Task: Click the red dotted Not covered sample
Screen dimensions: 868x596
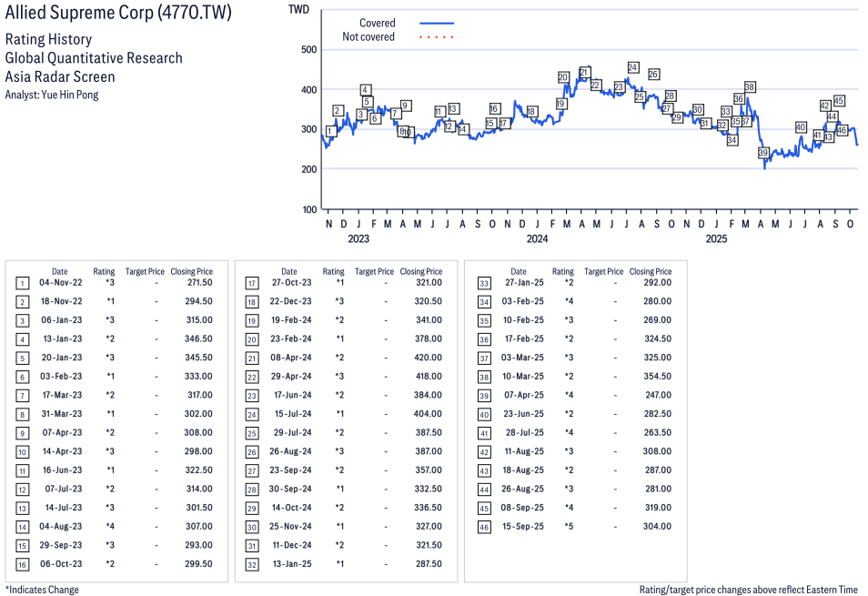Action: click(x=437, y=37)
